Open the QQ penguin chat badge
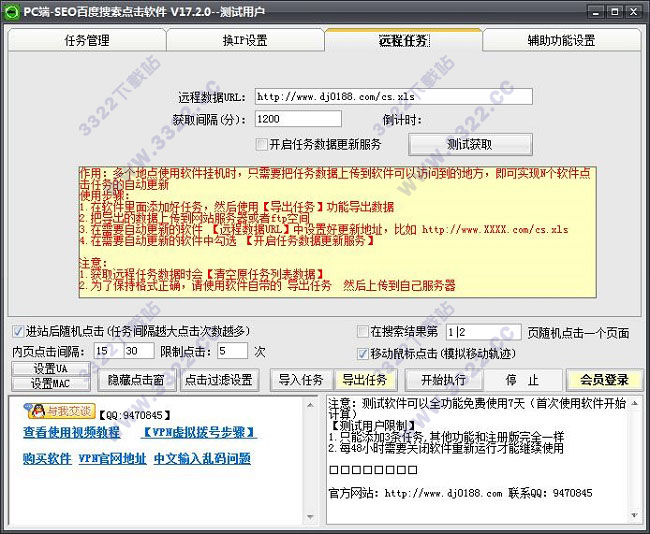The width and height of the screenshot is (650, 534). (x=59, y=411)
